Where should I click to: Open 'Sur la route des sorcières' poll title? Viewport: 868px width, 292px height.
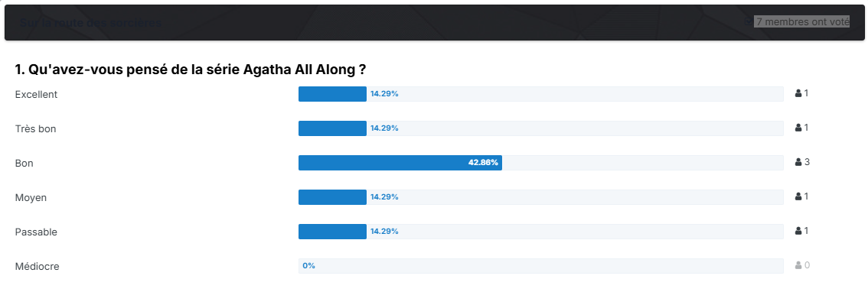pyautogui.click(x=91, y=23)
